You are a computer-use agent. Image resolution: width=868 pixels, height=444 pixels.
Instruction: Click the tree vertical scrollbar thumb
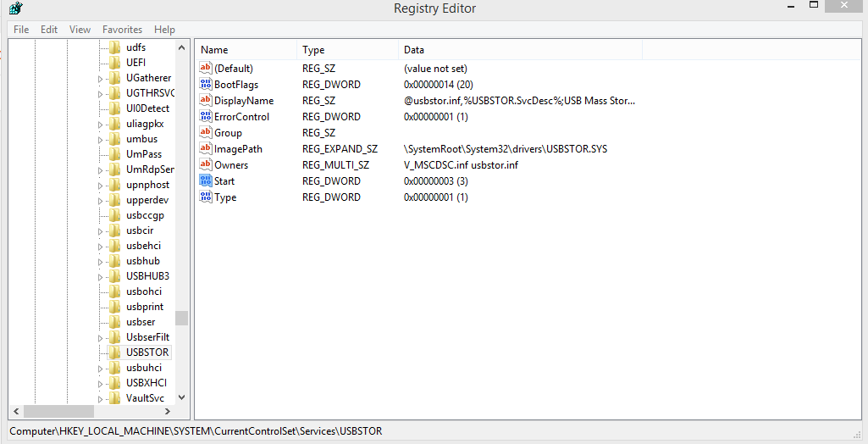(181, 318)
